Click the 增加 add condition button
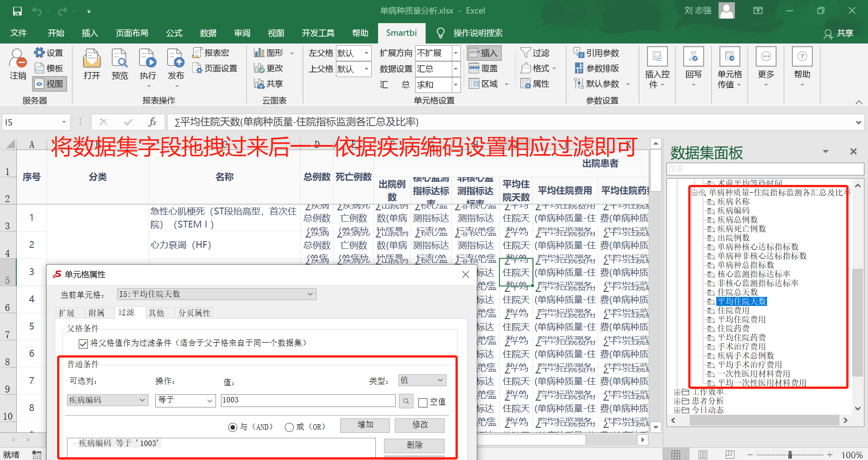The image size is (868, 460). pyautogui.click(x=365, y=425)
